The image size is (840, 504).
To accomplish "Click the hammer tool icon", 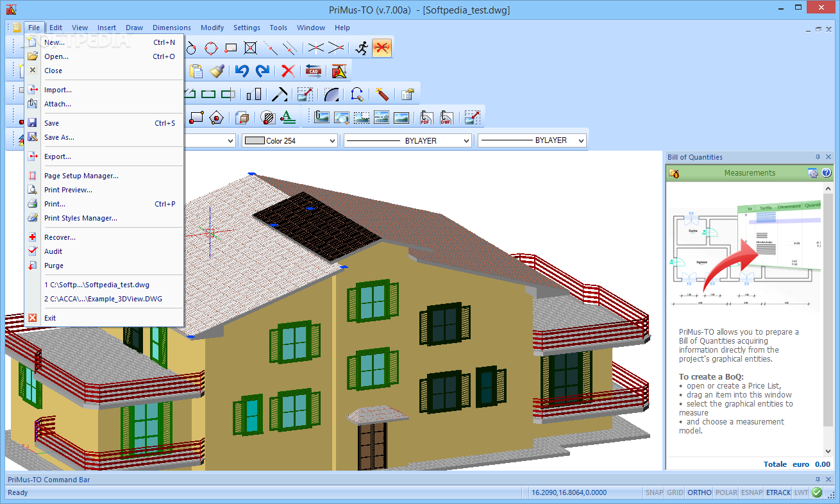I will click(280, 94).
